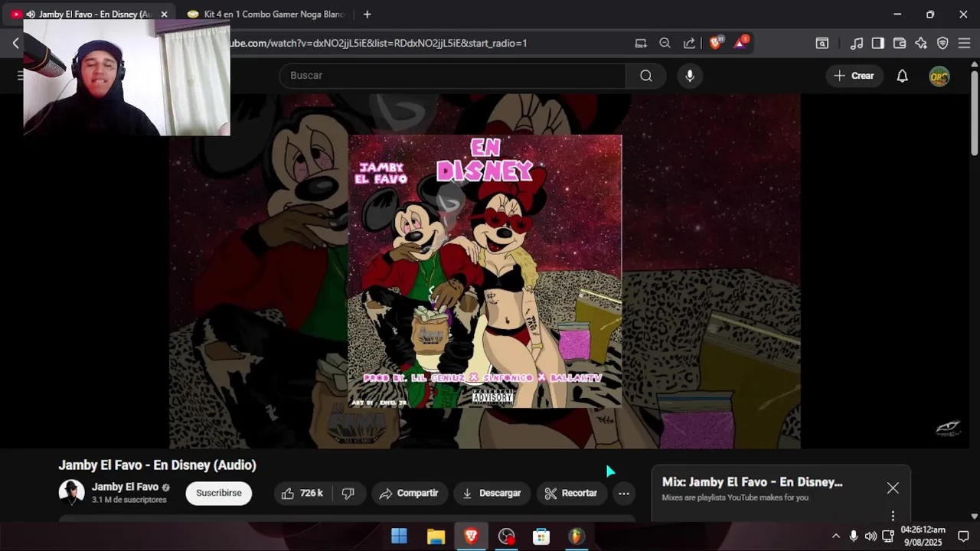Click the Compartir share button
The width and height of the screenshot is (980, 551).
pyautogui.click(x=409, y=494)
